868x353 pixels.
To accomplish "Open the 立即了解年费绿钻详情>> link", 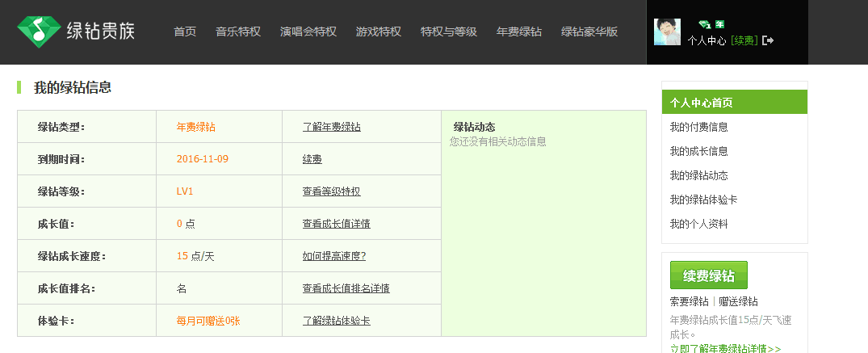I will click(725, 348).
